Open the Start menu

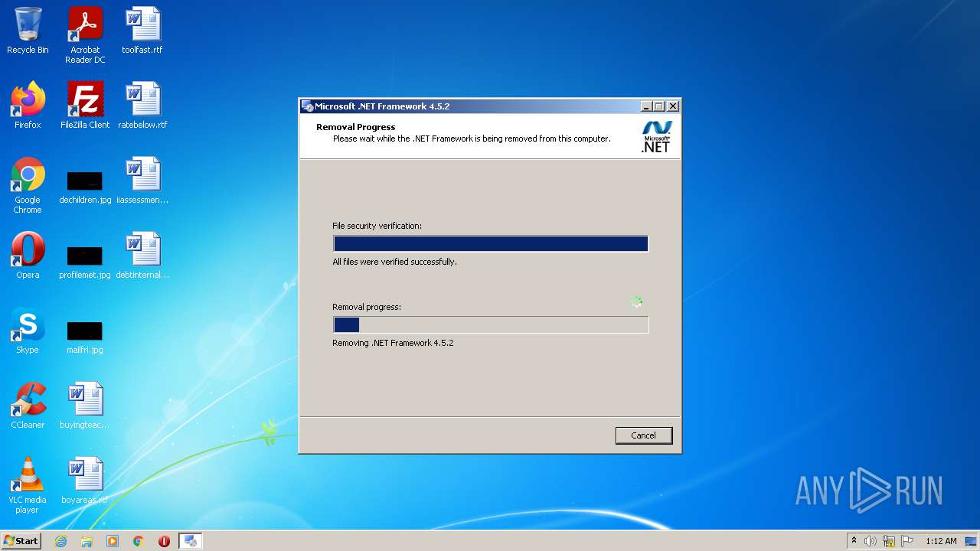click(x=21, y=541)
